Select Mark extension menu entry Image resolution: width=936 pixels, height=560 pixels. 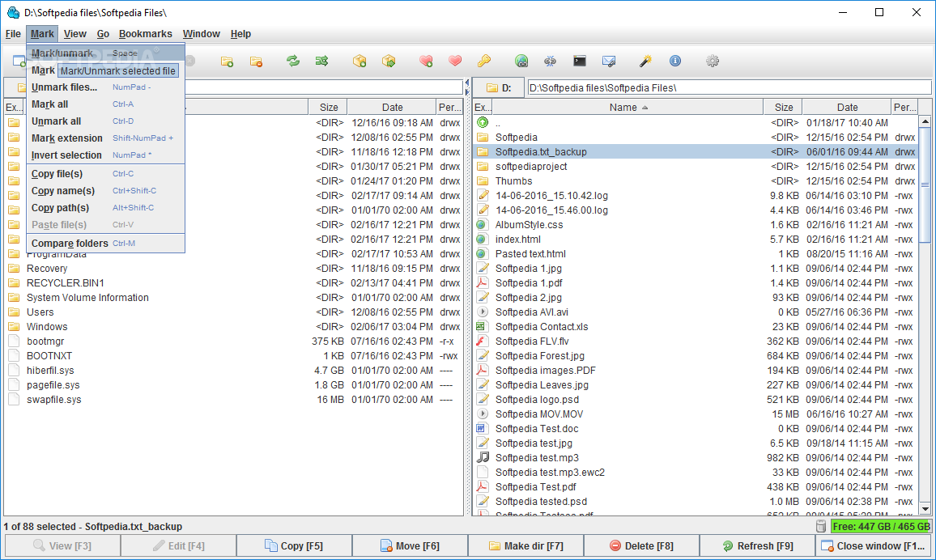click(105, 138)
